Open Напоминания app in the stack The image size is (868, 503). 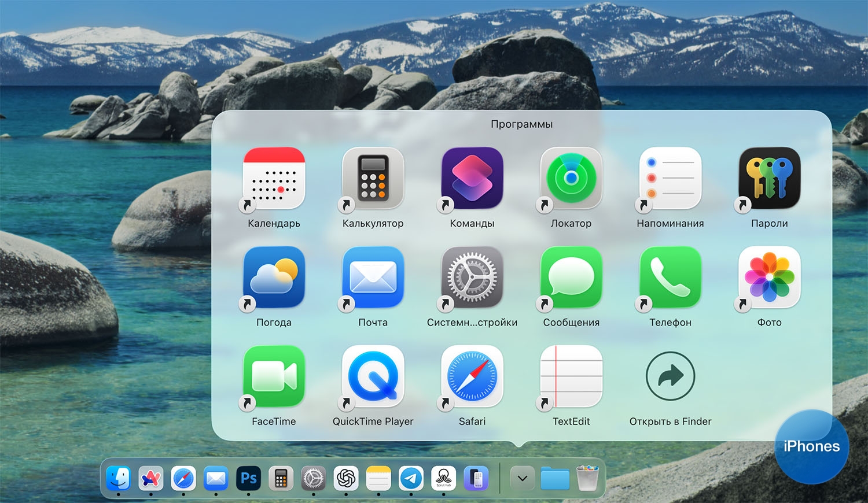(x=670, y=179)
